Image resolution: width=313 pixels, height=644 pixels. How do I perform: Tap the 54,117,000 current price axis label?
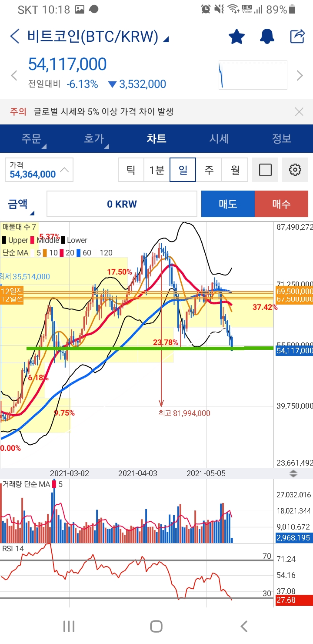point(294,350)
